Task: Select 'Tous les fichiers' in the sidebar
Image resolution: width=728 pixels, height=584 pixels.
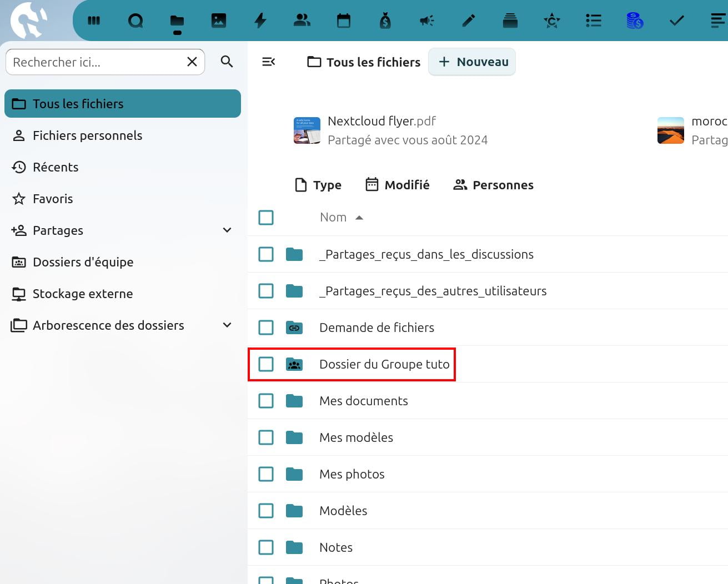Action: coord(123,104)
